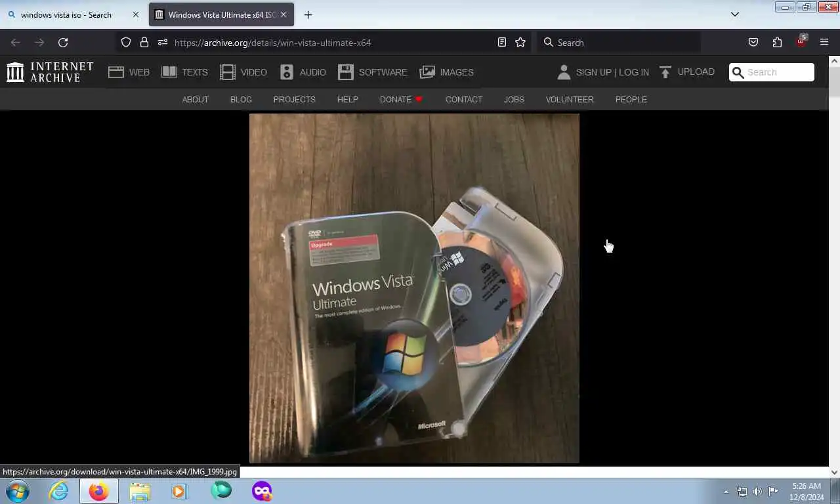Click the browser Back arrow
840x504 pixels.
point(16,43)
